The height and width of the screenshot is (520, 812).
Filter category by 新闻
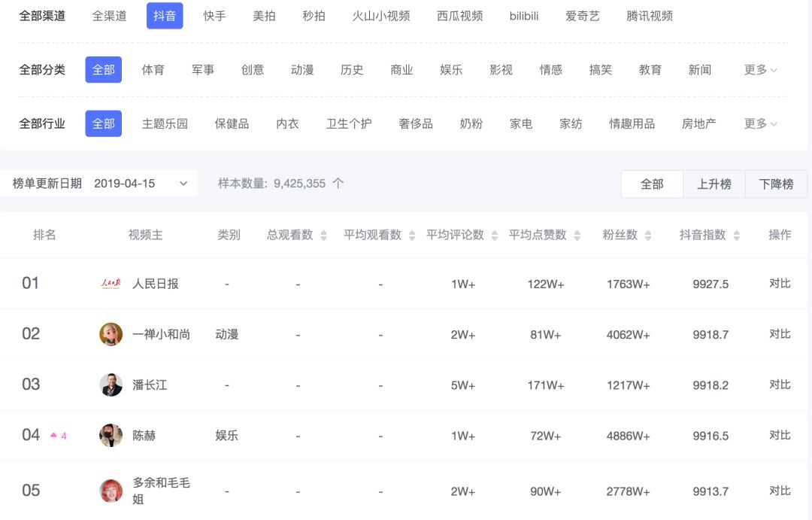pyautogui.click(x=700, y=70)
